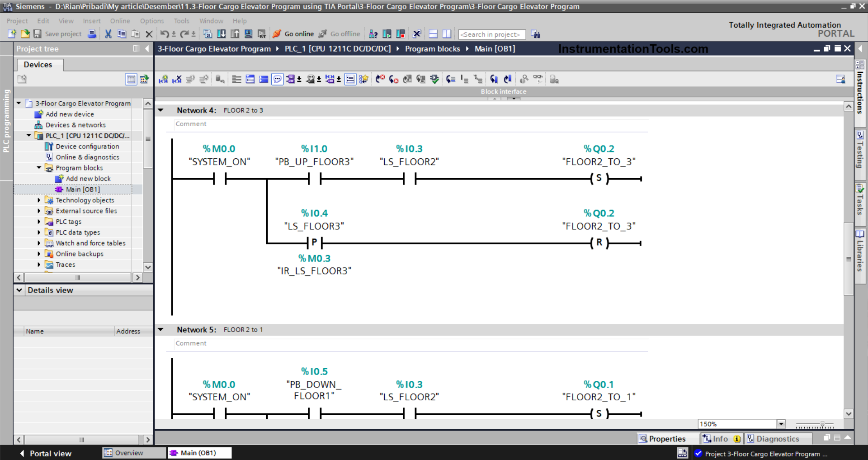Open accessible devices icon
Viewport: 868px width, 460px height.
[373, 34]
